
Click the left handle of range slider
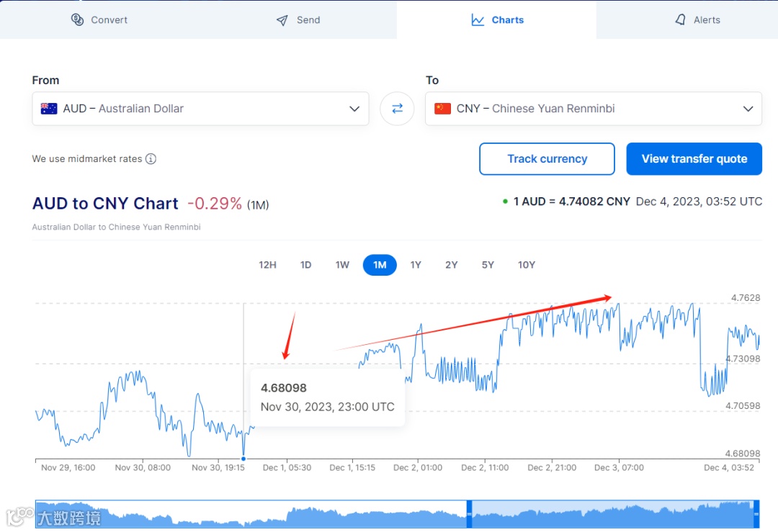pos(469,514)
